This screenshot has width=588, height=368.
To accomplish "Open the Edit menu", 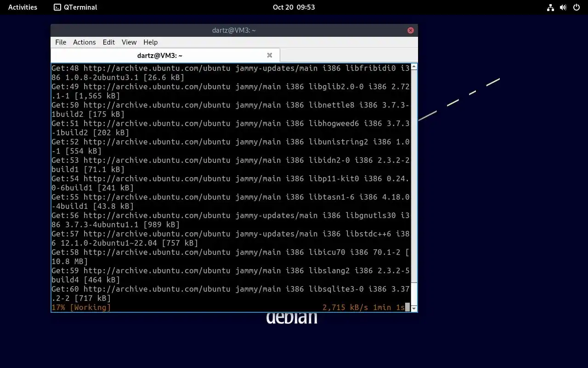I will click(109, 42).
